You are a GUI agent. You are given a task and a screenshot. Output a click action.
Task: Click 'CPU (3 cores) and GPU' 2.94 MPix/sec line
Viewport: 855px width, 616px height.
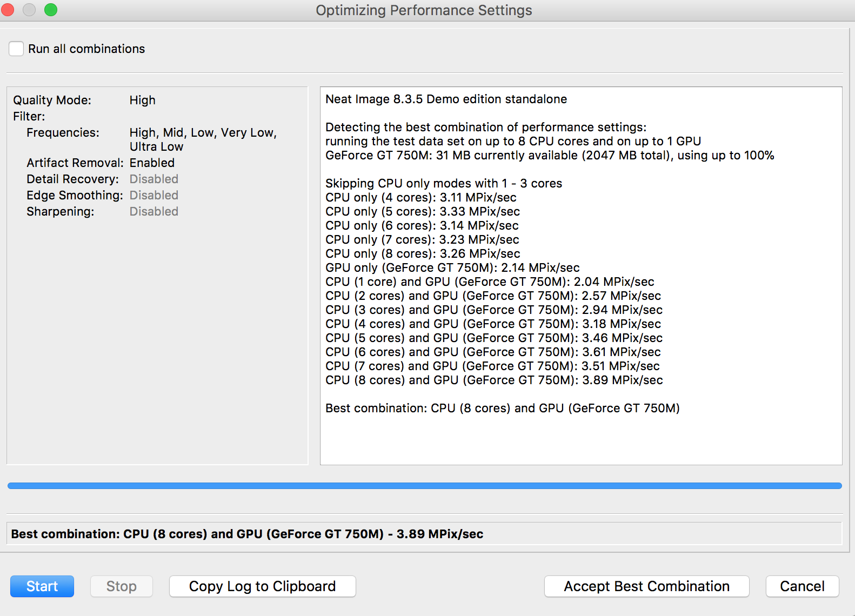pyautogui.click(x=494, y=310)
